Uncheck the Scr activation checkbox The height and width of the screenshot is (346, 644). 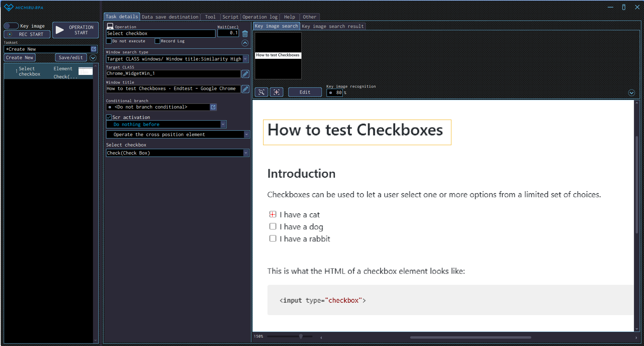(x=109, y=117)
